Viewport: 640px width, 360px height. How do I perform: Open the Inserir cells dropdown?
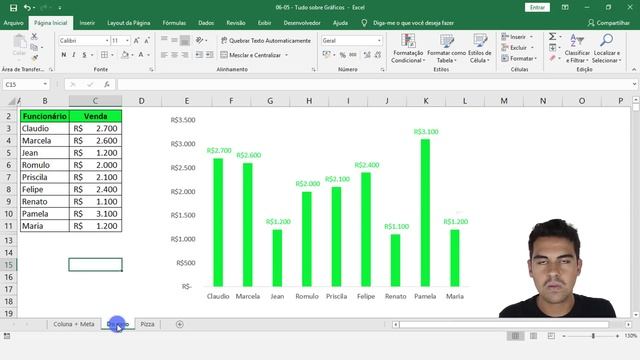click(531, 37)
